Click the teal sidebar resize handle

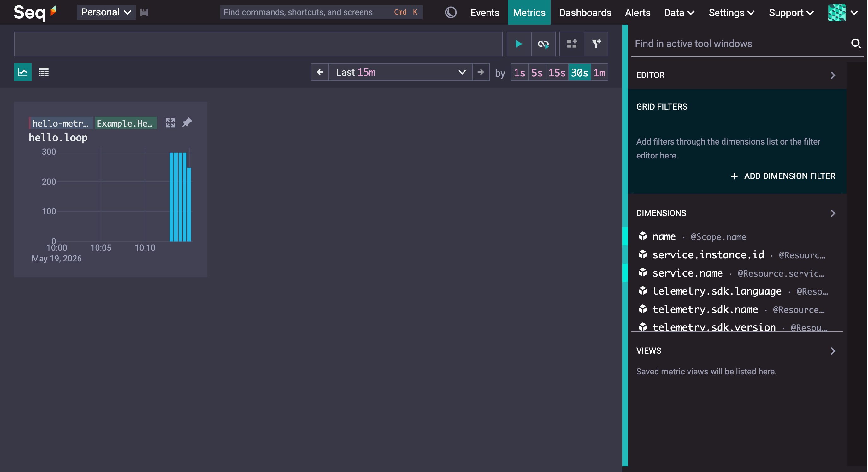625,245
